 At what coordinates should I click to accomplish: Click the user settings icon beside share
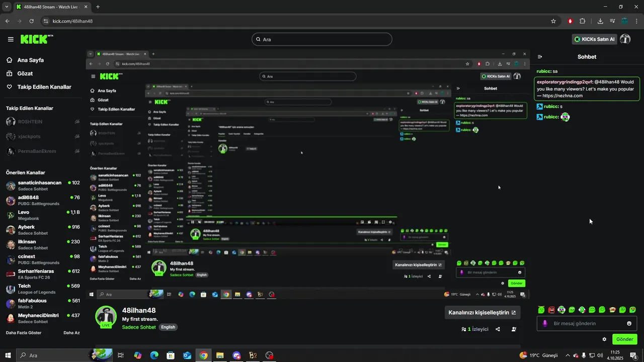pyautogui.click(x=514, y=329)
